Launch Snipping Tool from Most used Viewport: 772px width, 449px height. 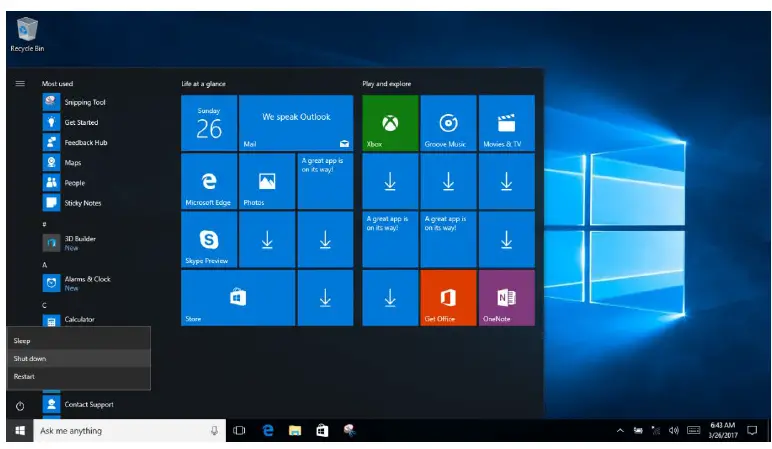tap(74, 102)
